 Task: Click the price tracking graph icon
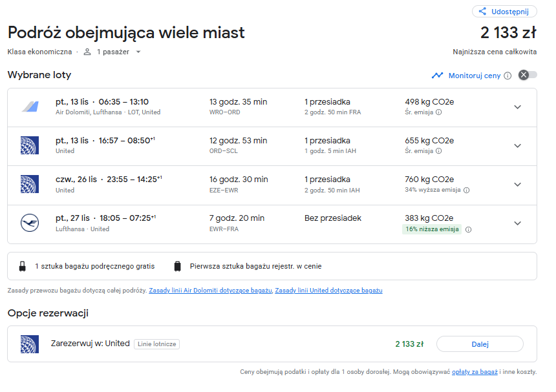(437, 76)
